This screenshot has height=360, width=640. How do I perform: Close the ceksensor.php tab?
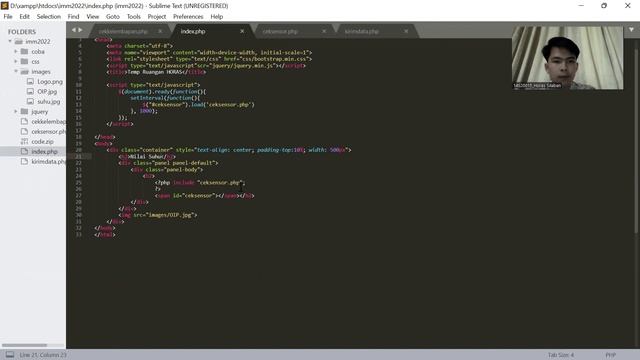[324, 31]
